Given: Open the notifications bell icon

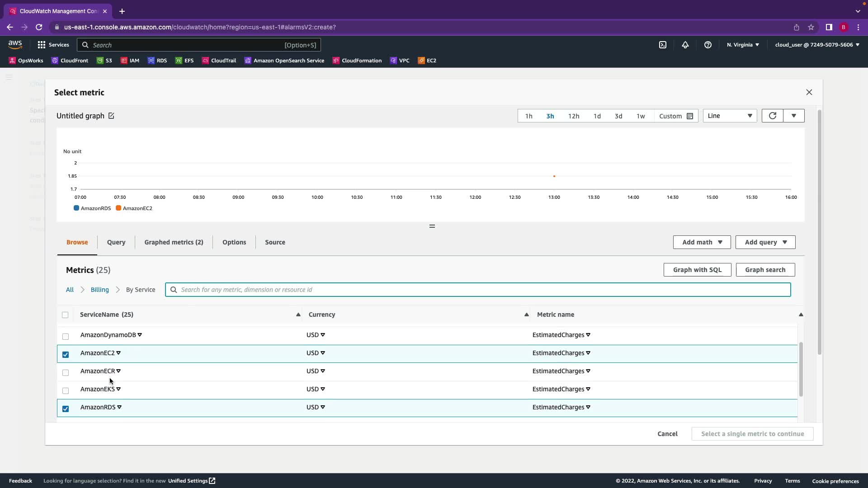Looking at the screenshot, I should coord(685,45).
